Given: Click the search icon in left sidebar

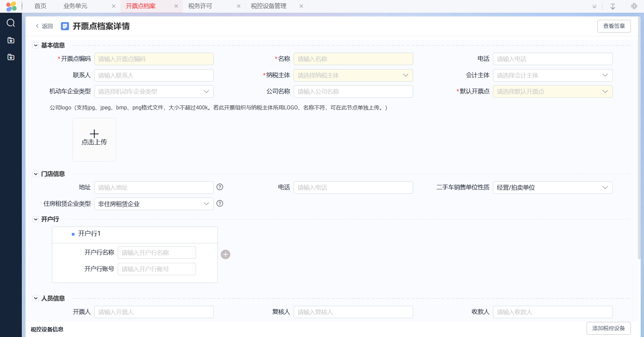Looking at the screenshot, I should coord(11,23).
